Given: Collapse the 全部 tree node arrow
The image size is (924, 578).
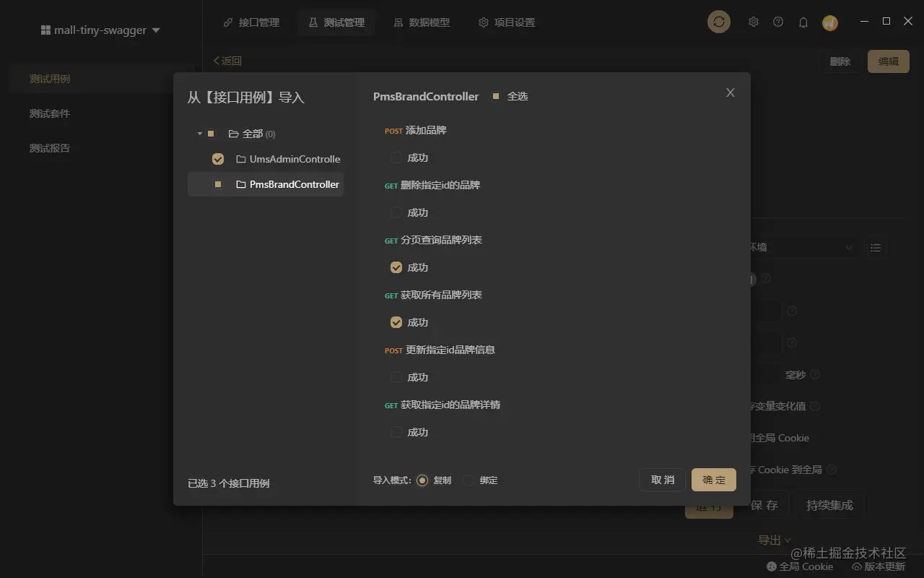Looking at the screenshot, I should click(199, 134).
